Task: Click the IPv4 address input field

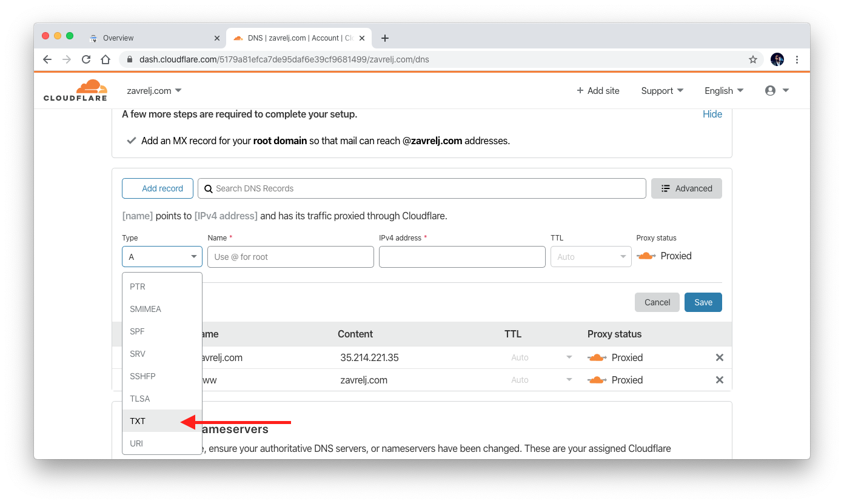Action: (x=462, y=257)
